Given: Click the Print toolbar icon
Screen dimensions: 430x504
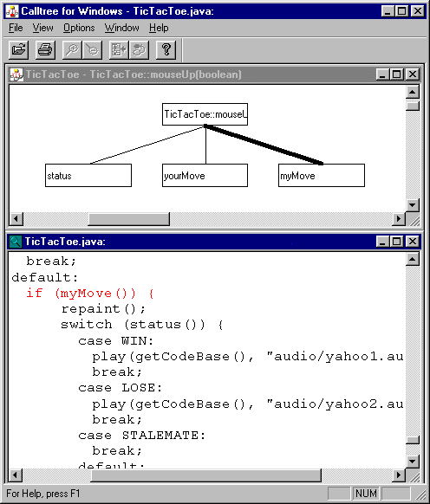Looking at the screenshot, I should tap(45, 50).
